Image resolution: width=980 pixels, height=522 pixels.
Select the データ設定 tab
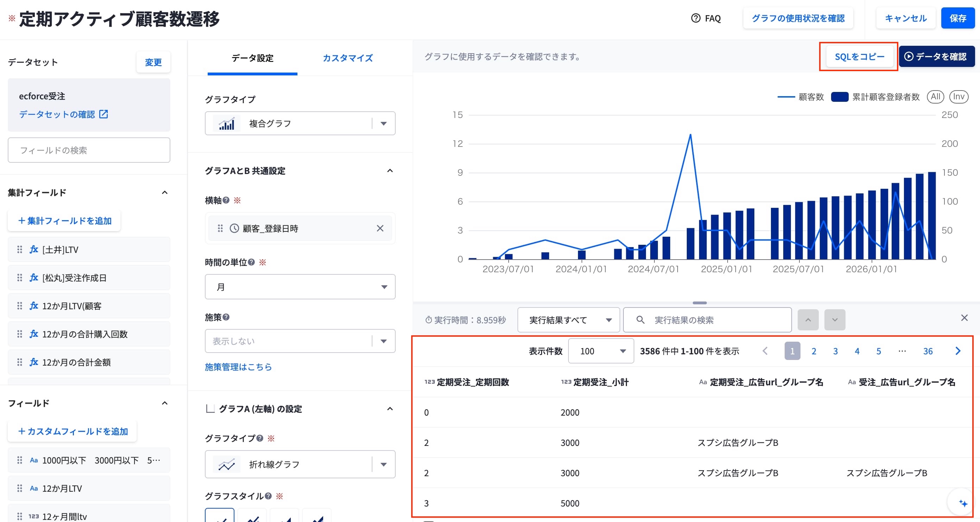(252, 58)
